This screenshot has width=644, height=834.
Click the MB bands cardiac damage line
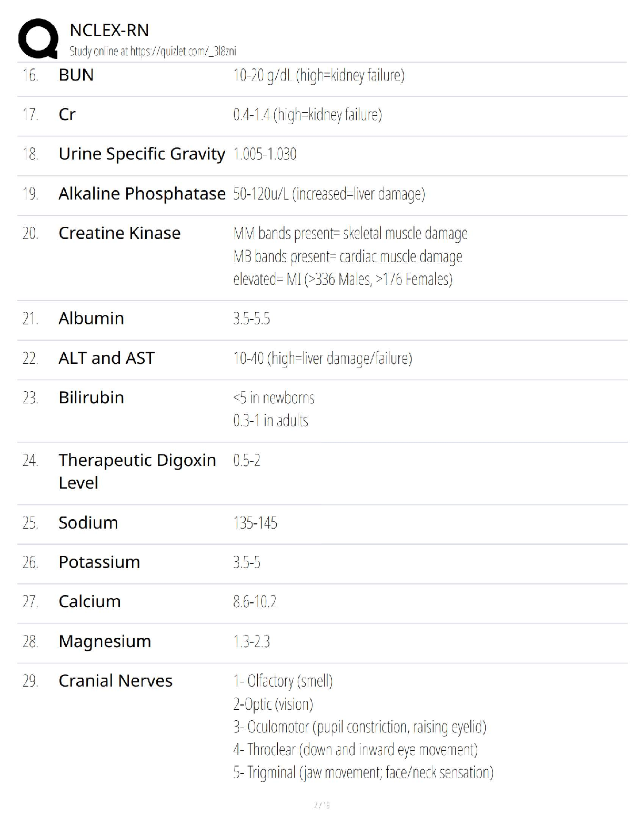point(348,256)
